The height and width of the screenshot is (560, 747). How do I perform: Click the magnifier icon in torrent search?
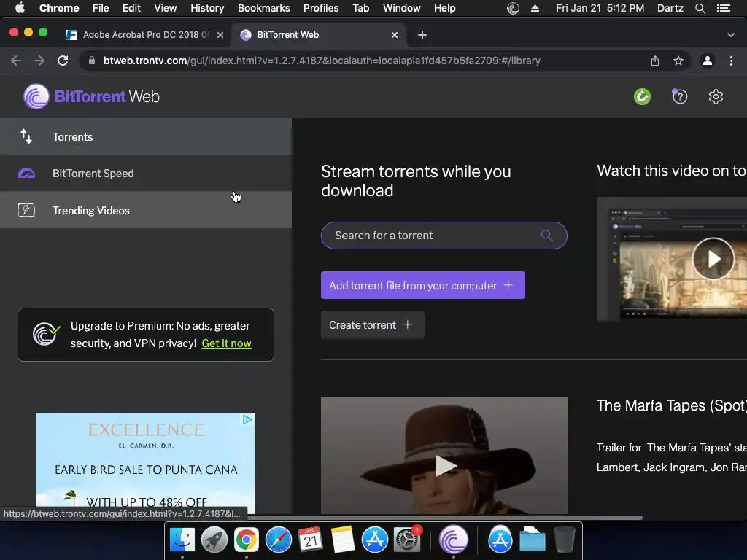pos(547,236)
